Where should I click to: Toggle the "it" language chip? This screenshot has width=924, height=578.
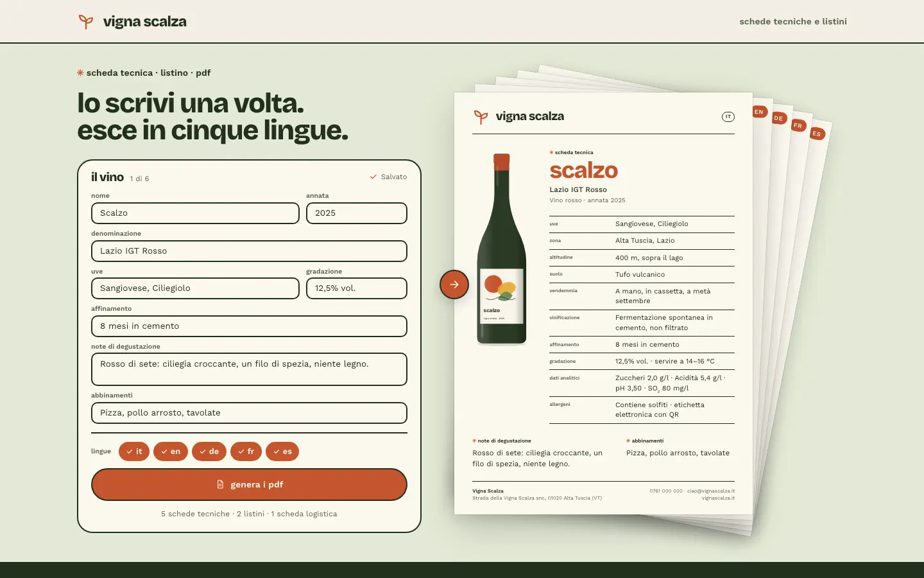(x=134, y=451)
